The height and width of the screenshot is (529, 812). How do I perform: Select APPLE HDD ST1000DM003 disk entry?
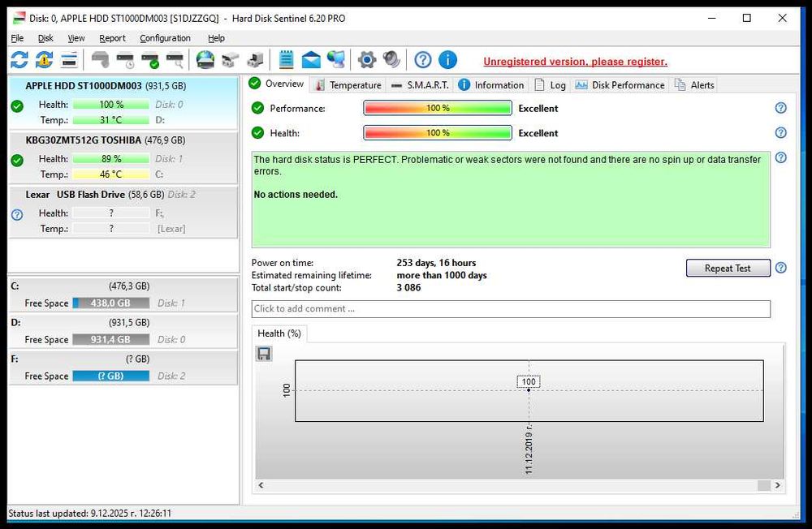[x=123, y=103]
